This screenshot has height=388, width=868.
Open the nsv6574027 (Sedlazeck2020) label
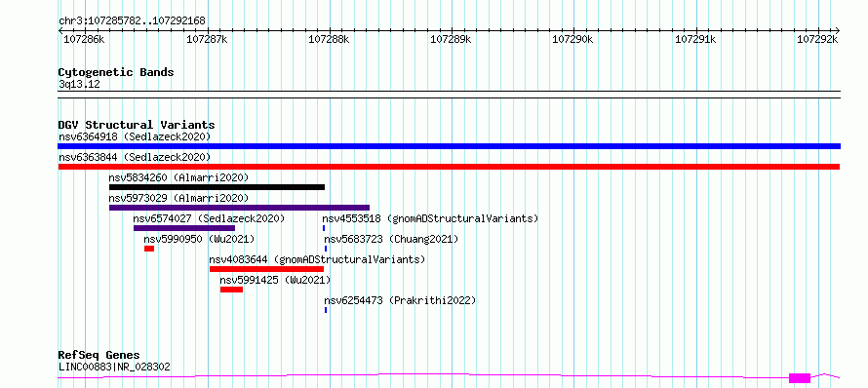(x=209, y=218)
